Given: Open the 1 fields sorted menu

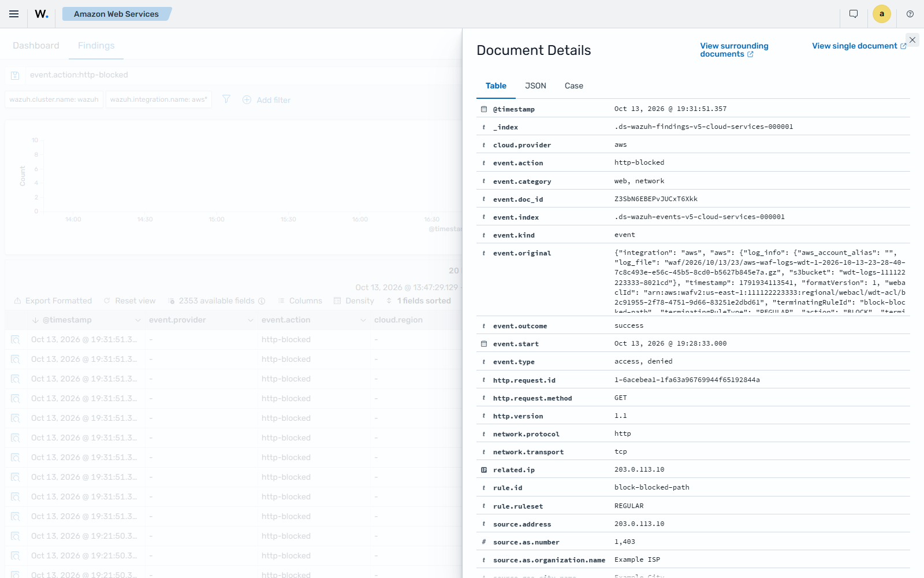Looking at the screenshot, I should coord(419,301).
